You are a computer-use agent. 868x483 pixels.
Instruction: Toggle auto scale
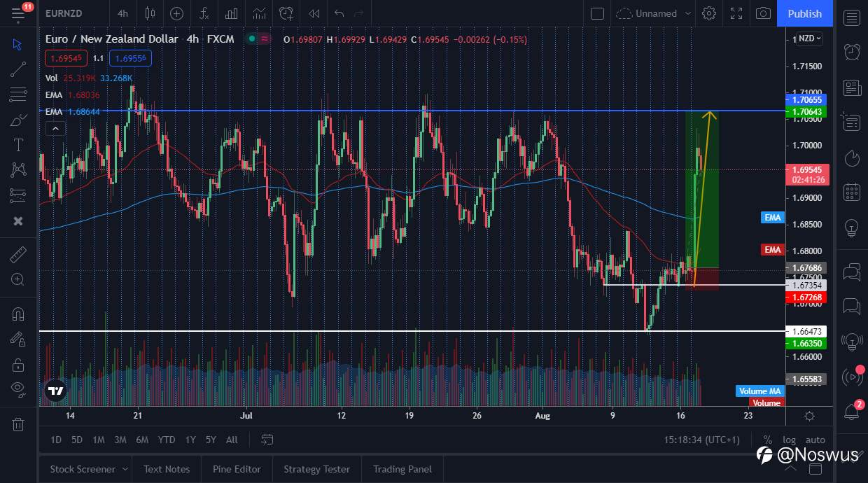tap(815, 440)
